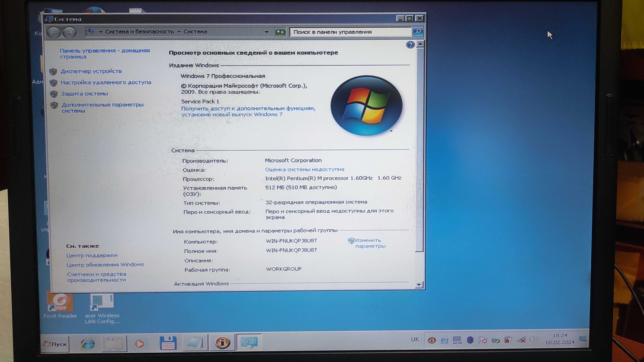Open Action Center link (Центр поддержки)
The width and height of the screenshot is (644, 362).
tap(92, 255)
